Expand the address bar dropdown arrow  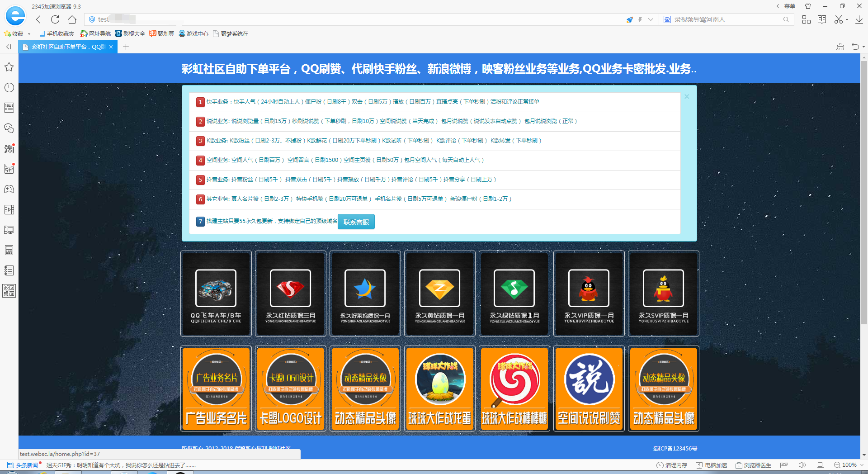coord(651,19)
